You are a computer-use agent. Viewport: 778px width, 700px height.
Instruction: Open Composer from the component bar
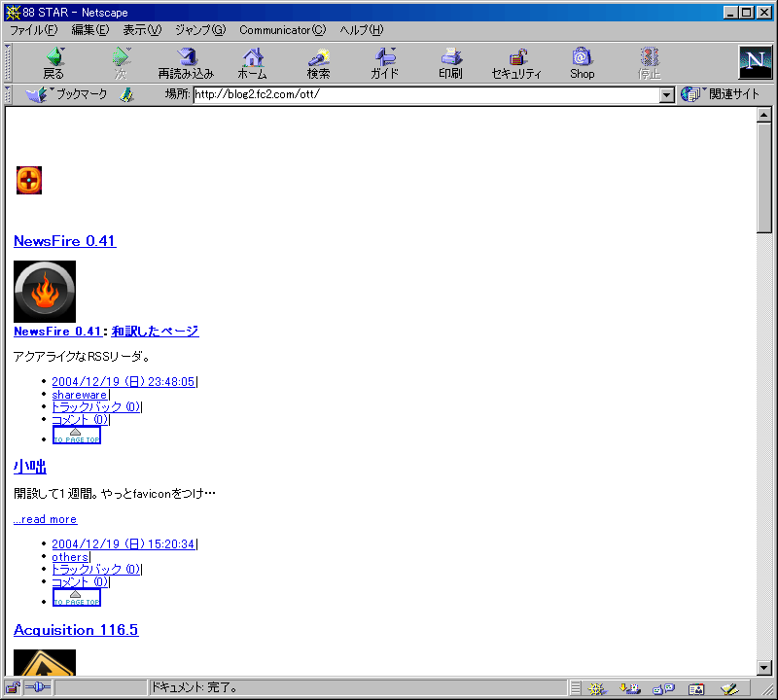point(730,688)
